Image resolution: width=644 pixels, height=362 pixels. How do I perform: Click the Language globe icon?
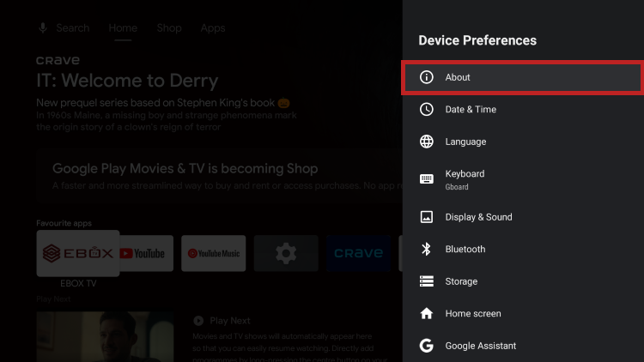click(426, 142)
